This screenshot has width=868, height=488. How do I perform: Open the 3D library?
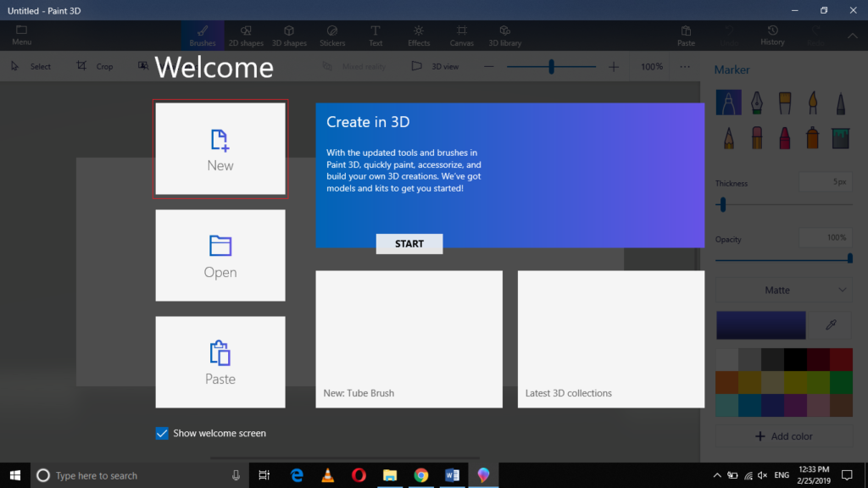504,34
